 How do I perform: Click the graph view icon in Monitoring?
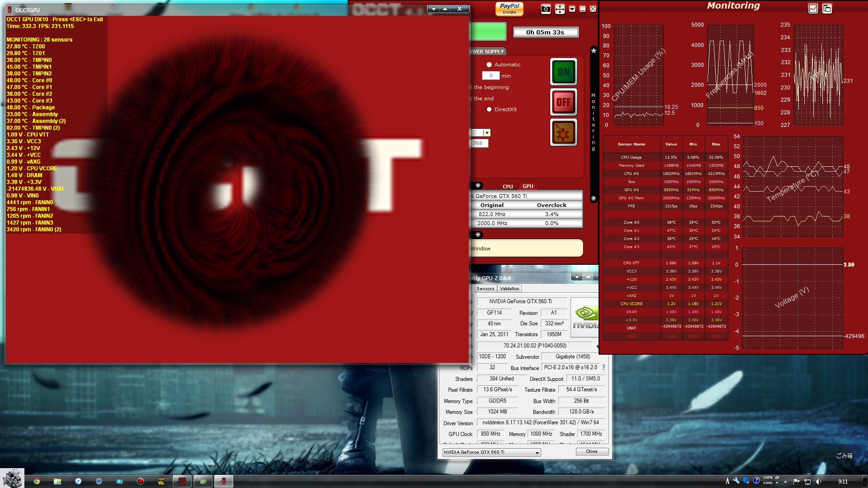813,9
